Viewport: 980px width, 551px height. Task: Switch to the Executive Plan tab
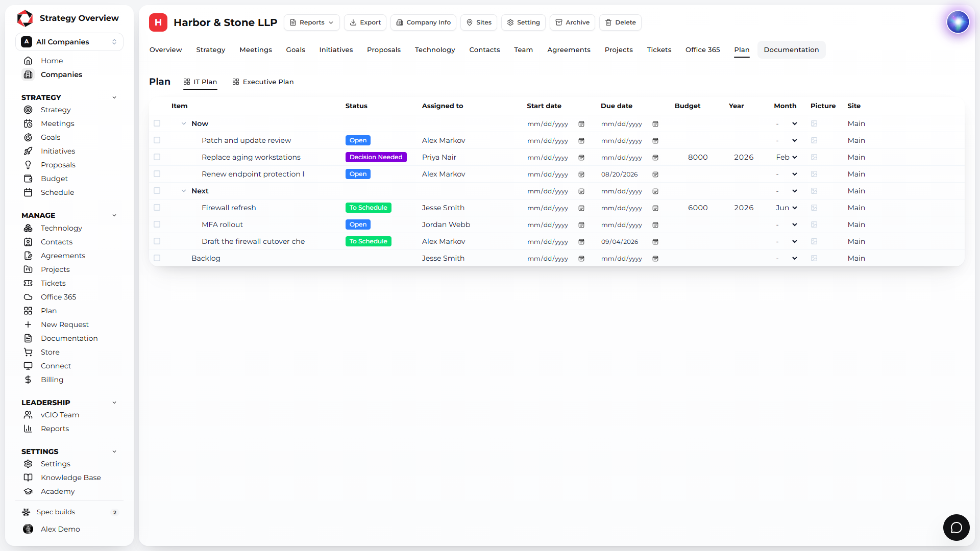tap(263, 82)
